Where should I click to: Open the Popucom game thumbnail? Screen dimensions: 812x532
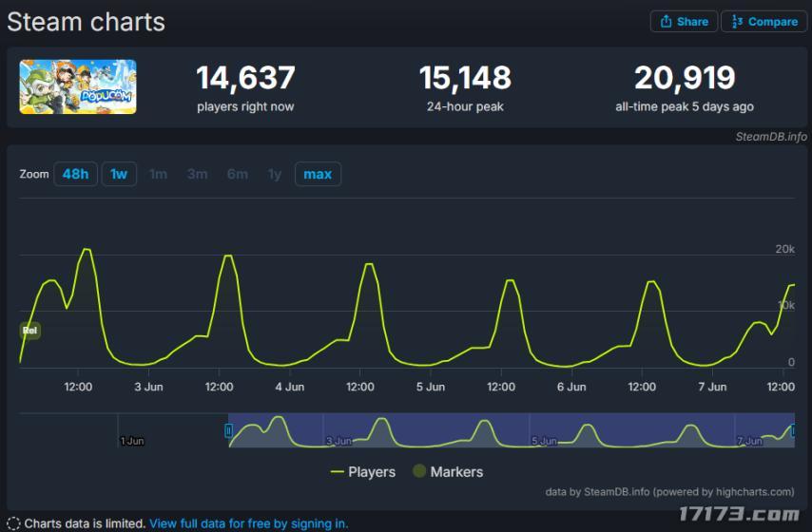[78, 87]
